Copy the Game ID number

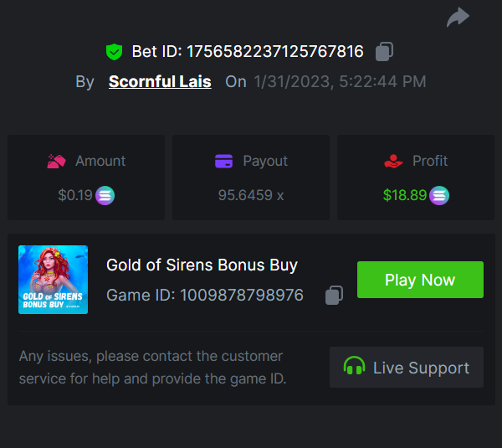[x=334, y=296]
